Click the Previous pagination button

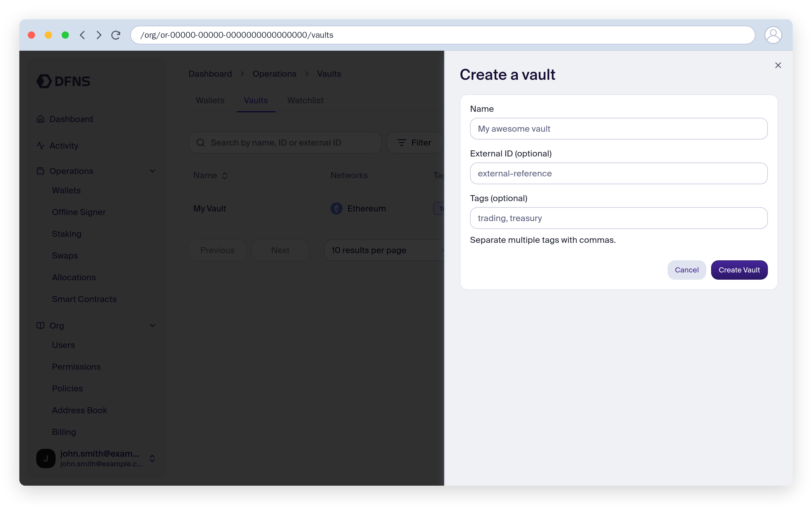(217, 250)
